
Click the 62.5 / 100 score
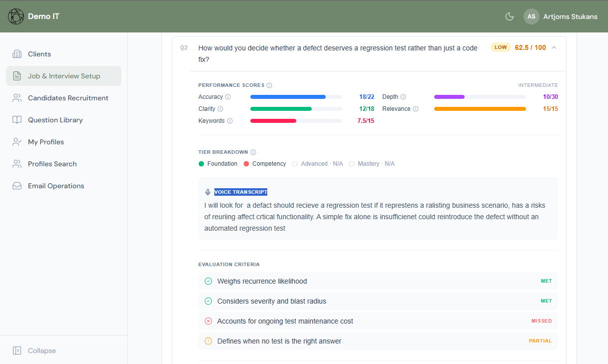tap(531, 47)
